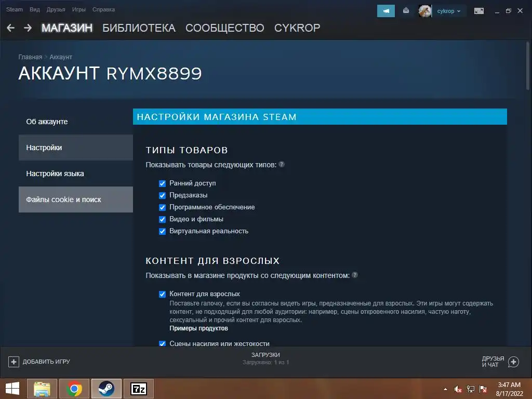Toggle Видео и фильмы checkbox
532x399 pixels.
(x=162, y=219)
